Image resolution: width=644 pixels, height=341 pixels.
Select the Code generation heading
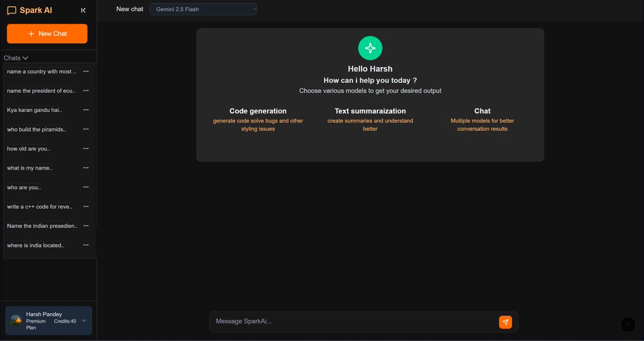(x=258, y=111)
